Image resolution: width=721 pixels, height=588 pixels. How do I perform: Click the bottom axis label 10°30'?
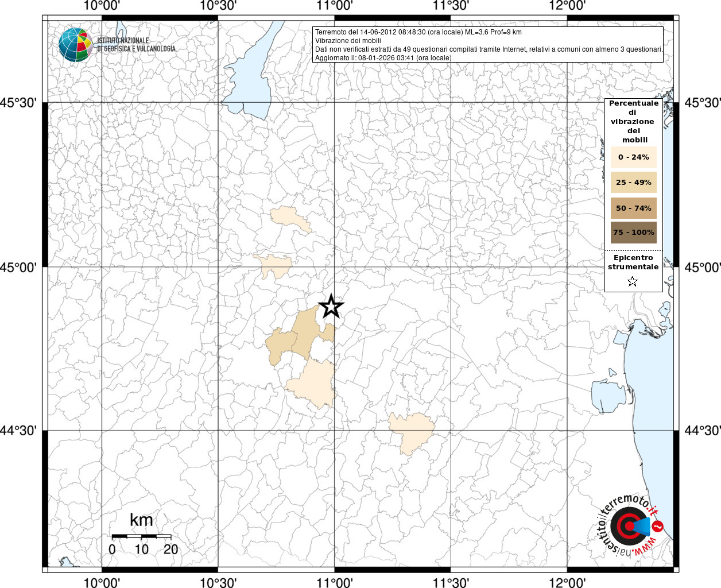point(218,582)
